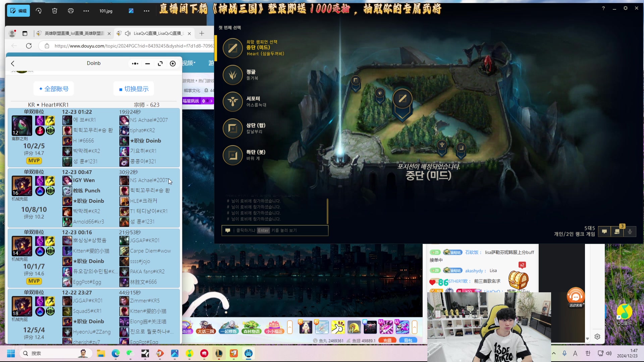Click the Edit (编辑) button in photo viewer

click(18, 11)
